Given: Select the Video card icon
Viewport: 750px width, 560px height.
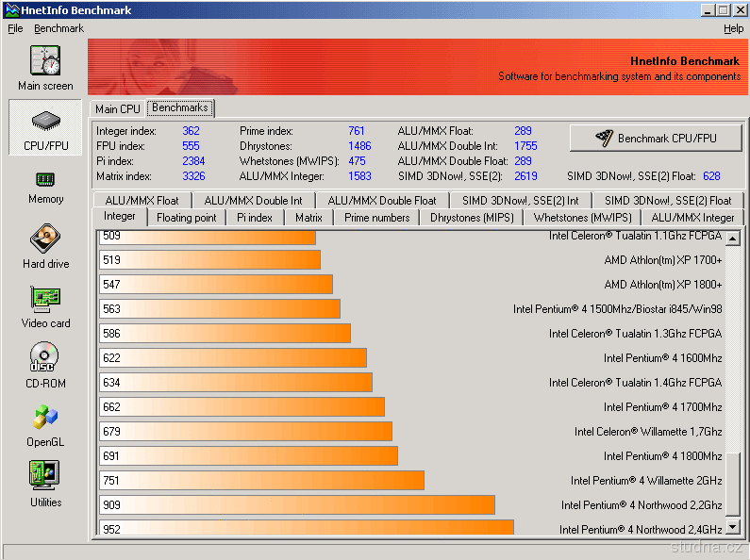Looking at the screenshot, I should [x=44, y=300].
